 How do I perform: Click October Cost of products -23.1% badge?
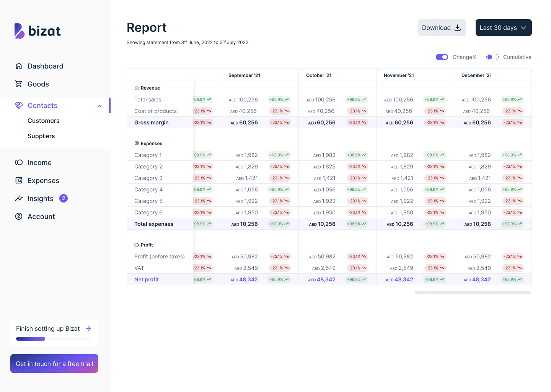pyautogui.click(x=357, y=111)
